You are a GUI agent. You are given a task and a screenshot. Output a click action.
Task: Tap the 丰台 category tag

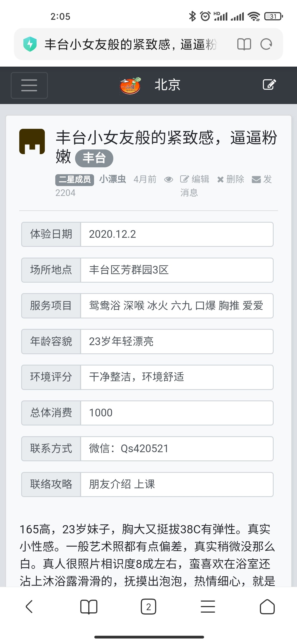pos(94,158)
